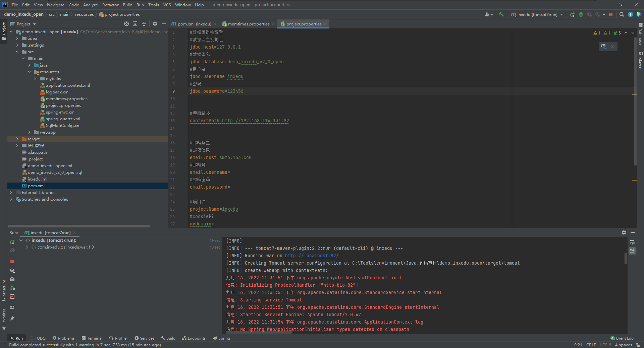Rerun inxedu run configuration in toolbar

coord(572,14)
